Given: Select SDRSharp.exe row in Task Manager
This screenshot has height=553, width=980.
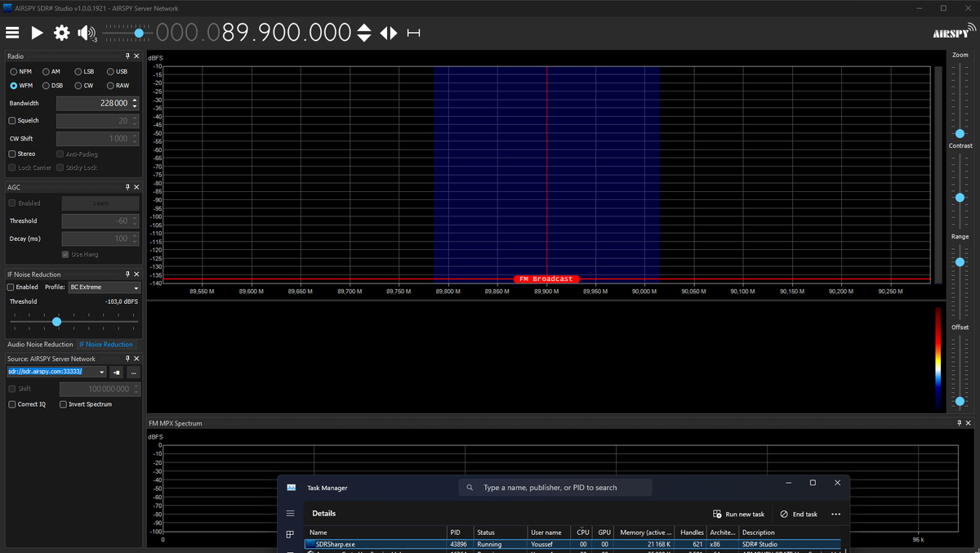Looking at the screenshot, I should (x=572, y=544).
